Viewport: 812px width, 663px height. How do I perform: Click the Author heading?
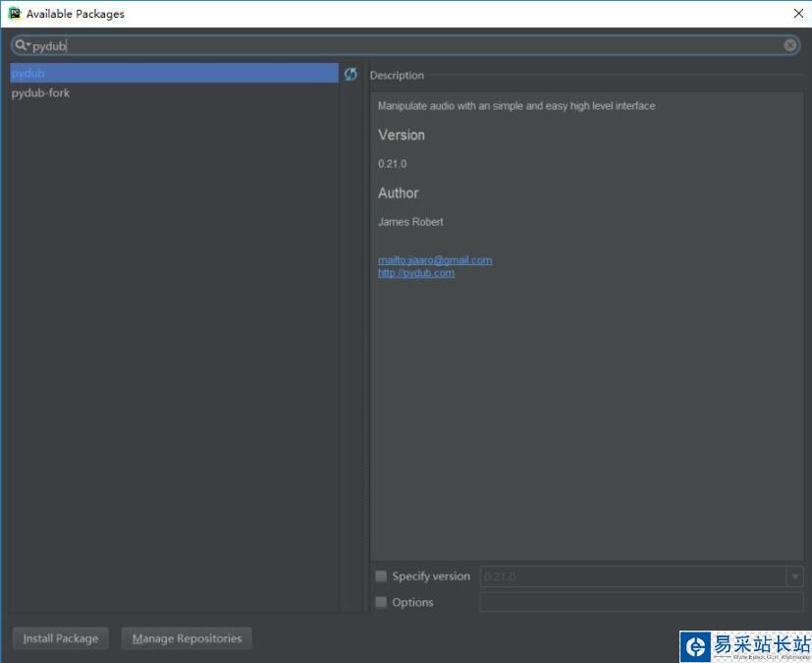click(x=399, y=193)
